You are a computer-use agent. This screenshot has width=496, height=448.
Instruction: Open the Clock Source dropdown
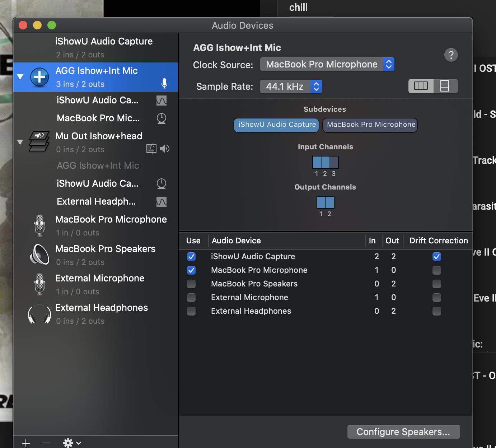click(x=327, y=65)
